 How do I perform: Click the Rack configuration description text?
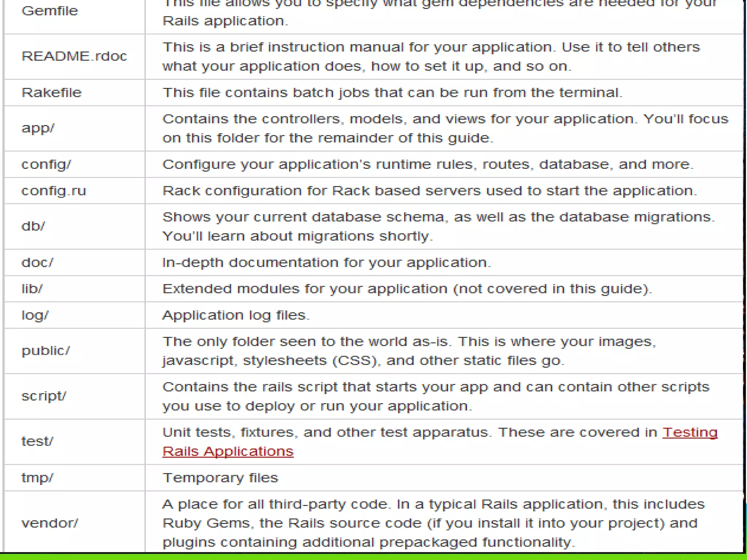pos(429,191)
